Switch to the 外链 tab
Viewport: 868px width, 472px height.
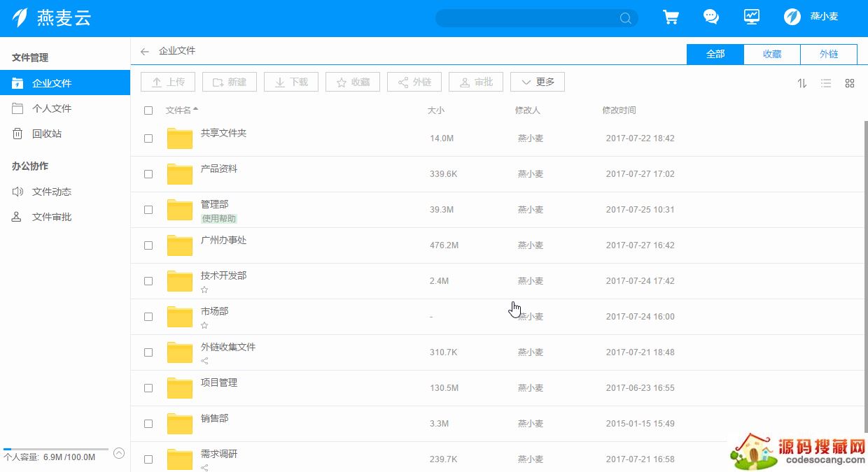829,54
